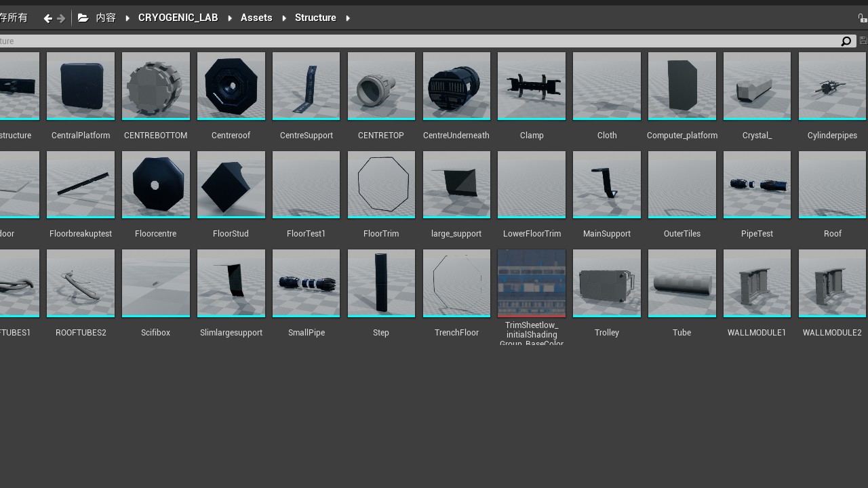Expand the arrow after Assets breadcrumb
The height and width of the screenshot is (488, 868).
284,18
